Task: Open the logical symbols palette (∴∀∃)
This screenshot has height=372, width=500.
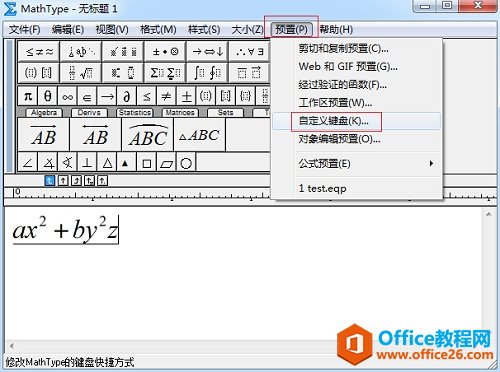Action: click(x=249, y=51)
